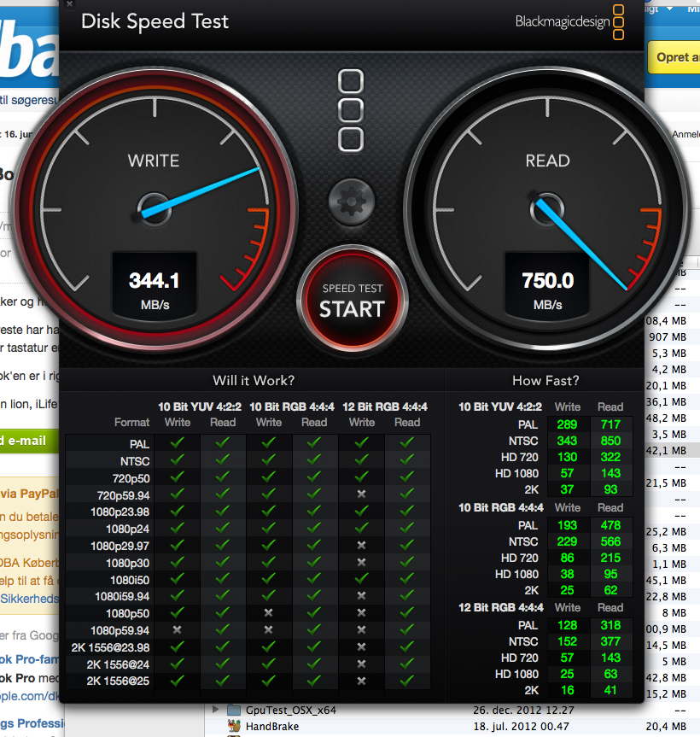Click the 10 Bit YUV PAL write value 289
Image resolution: width=700 pixels, height=737 pixels.
point(567,425)
